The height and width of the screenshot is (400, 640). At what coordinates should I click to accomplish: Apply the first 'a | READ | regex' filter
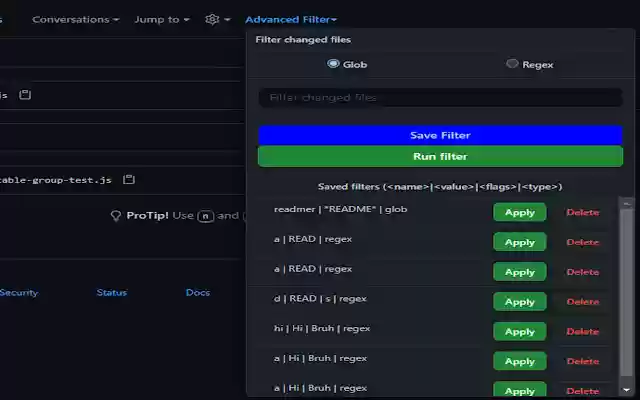point(520,242)
